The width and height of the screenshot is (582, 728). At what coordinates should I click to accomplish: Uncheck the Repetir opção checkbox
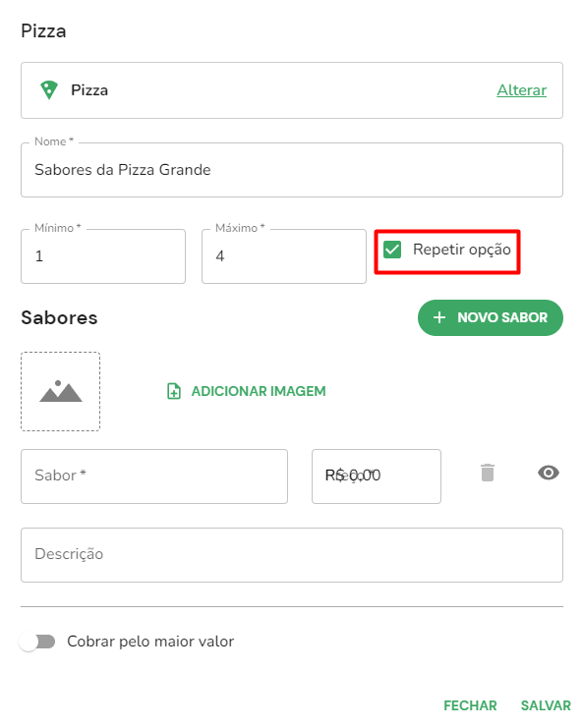[x=392, y=250]
